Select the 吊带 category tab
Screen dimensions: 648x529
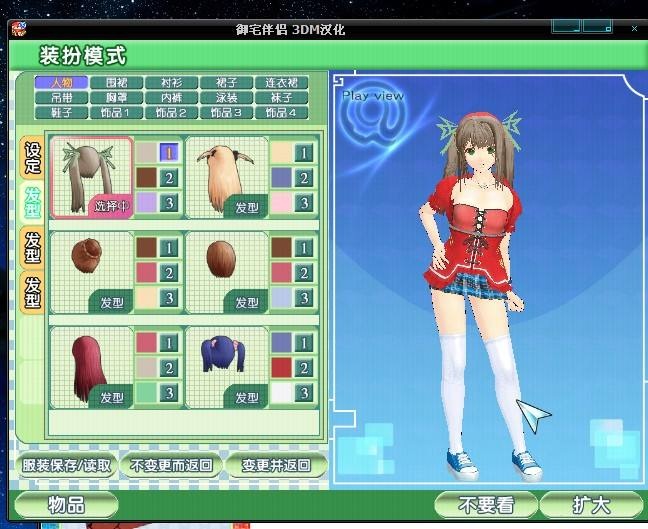[62, 98]
